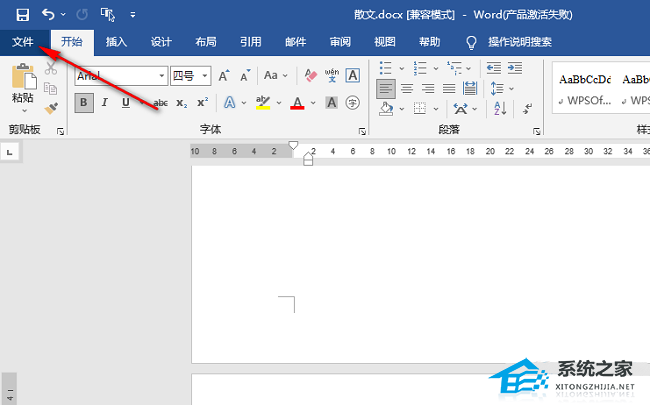
Task: Toggle Italic formatting
Action: [x=105, y=102]
